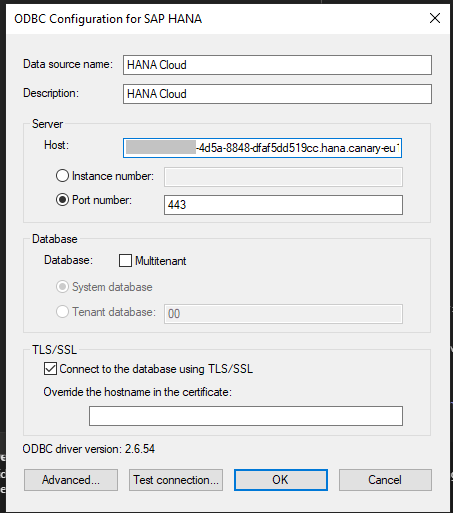Screen dimensions: 453x513
Task: Select the Tenant database radio option
Action: pos(62,312)
